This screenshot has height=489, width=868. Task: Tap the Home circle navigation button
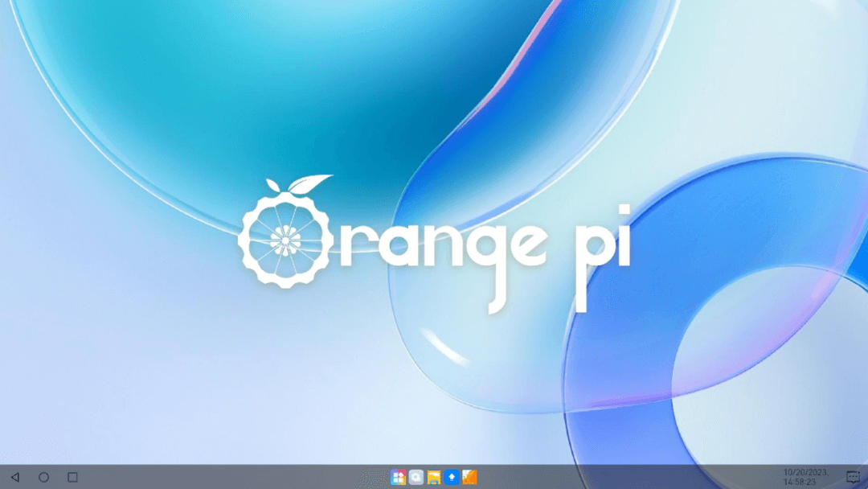click(43, 477)
